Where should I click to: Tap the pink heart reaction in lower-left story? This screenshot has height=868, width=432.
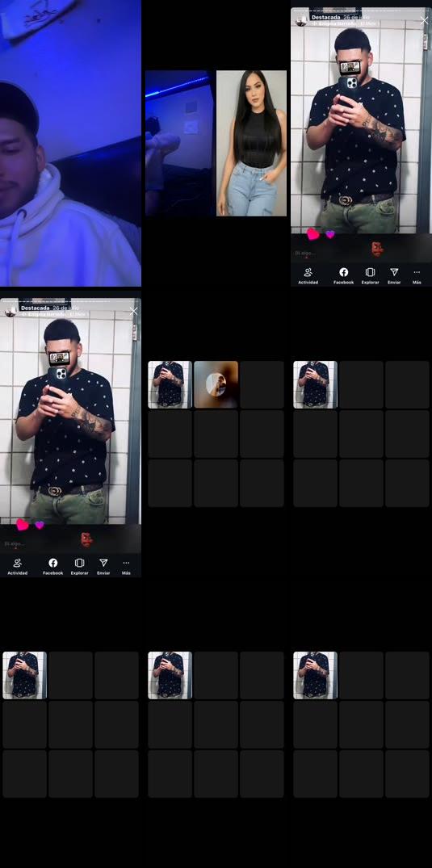(22, 525)
